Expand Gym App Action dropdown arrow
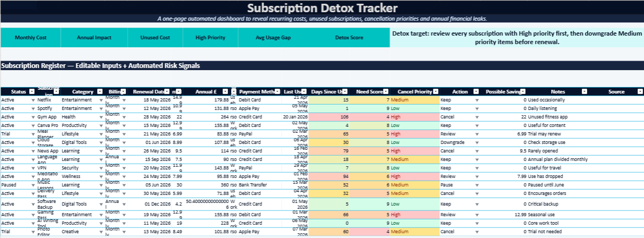Viewport: 644px width, 238px height. point(477,117)
